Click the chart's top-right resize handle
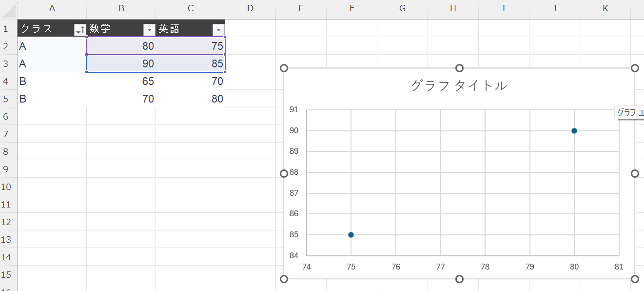Screen dimensions: 644x291 click(635, 68)
